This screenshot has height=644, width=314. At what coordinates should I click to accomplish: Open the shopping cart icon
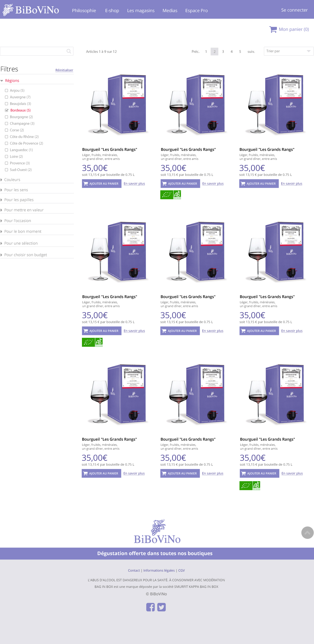[x=273, y=29]
